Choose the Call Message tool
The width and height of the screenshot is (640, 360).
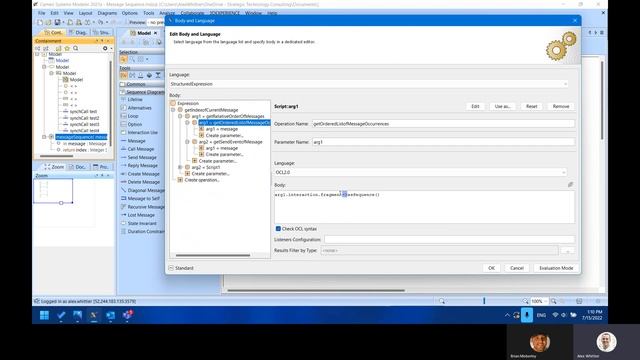139,149
